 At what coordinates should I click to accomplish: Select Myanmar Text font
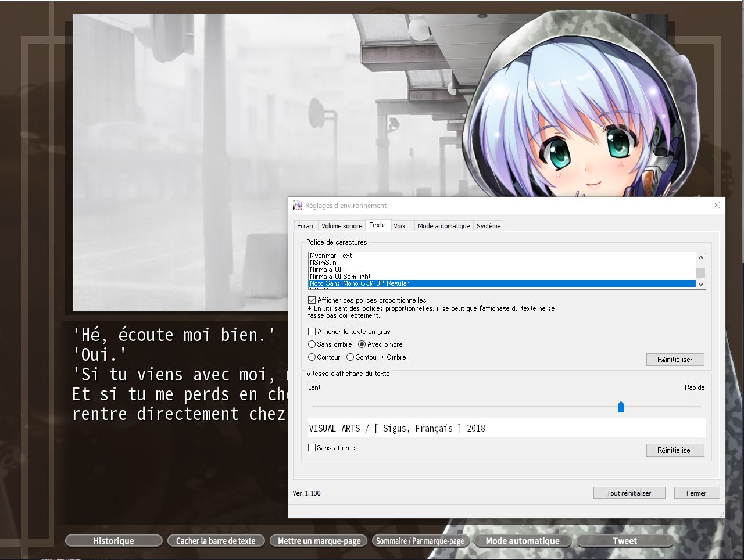tap(502, 256)
